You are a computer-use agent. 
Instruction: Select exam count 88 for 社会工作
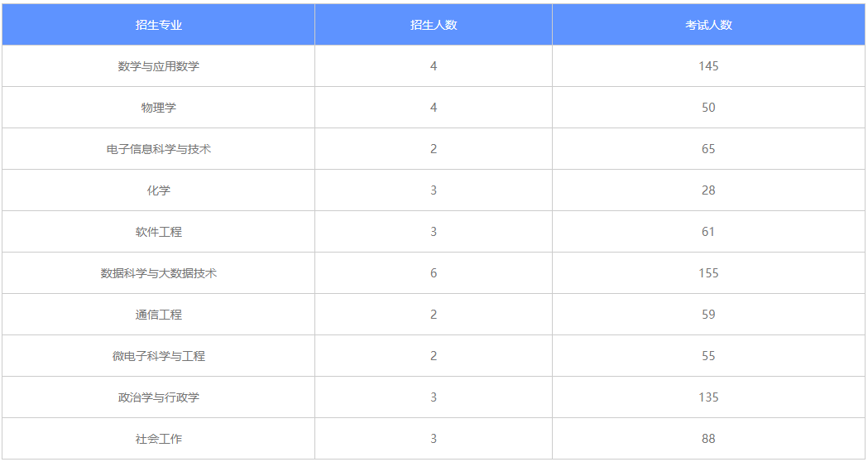(x=708, y=438)
